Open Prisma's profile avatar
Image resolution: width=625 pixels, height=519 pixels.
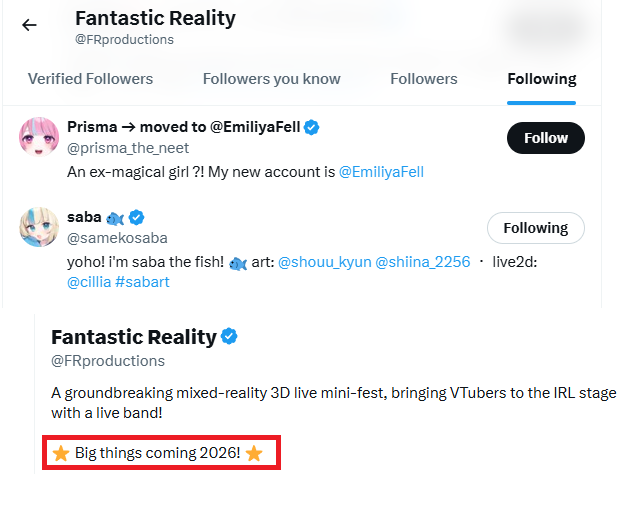pyautogui.click(x=39, y=136)
